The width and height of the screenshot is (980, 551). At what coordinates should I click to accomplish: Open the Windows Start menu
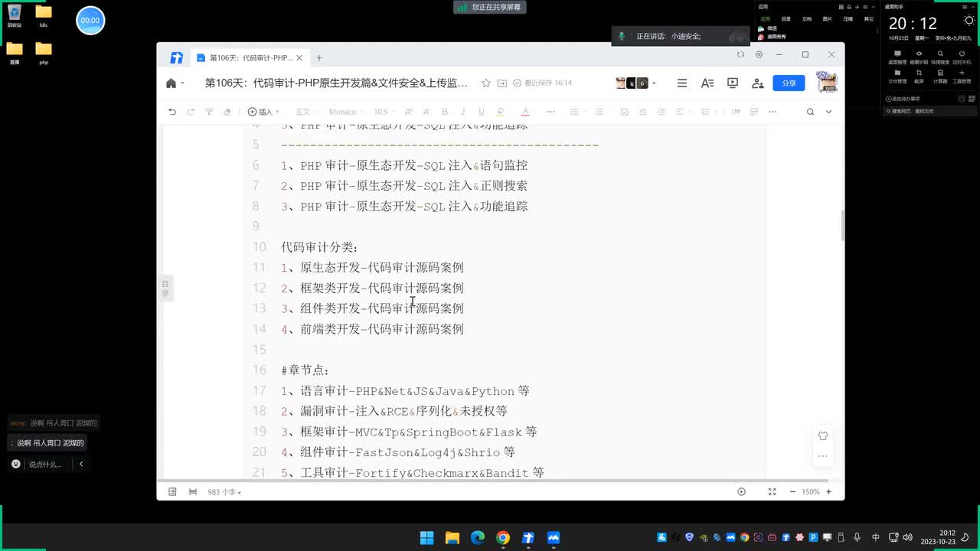(427, 538)
